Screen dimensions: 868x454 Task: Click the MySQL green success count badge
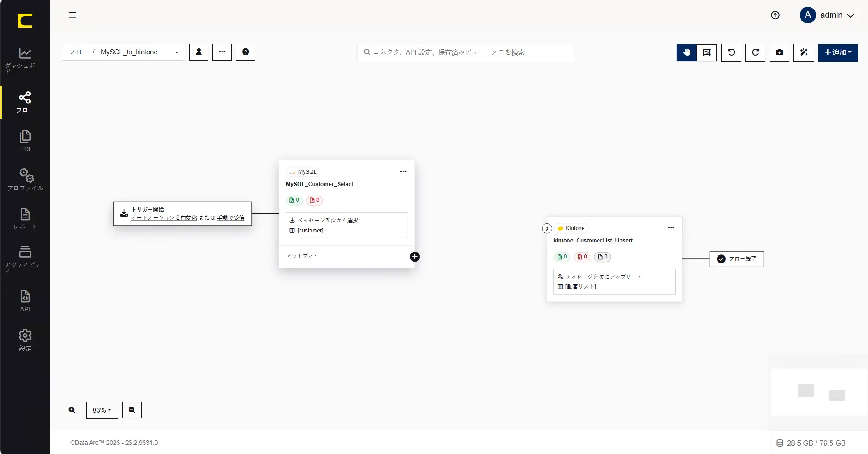[294, 200]
